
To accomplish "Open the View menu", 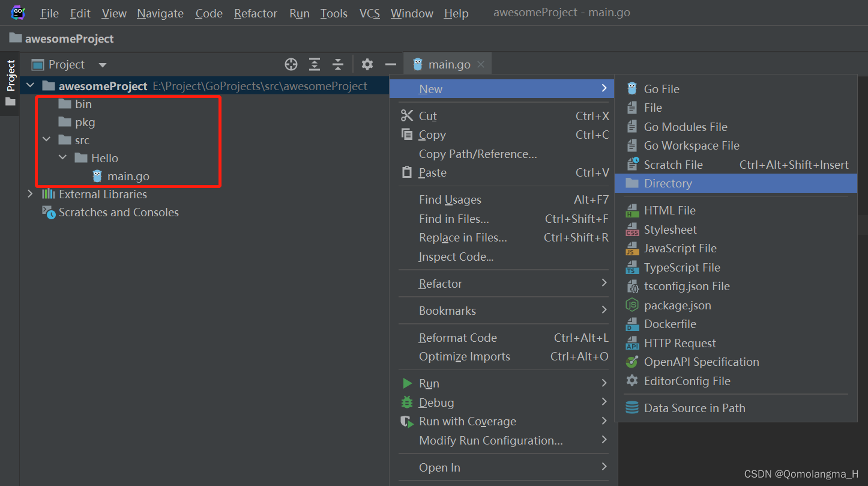I will 114,13.
